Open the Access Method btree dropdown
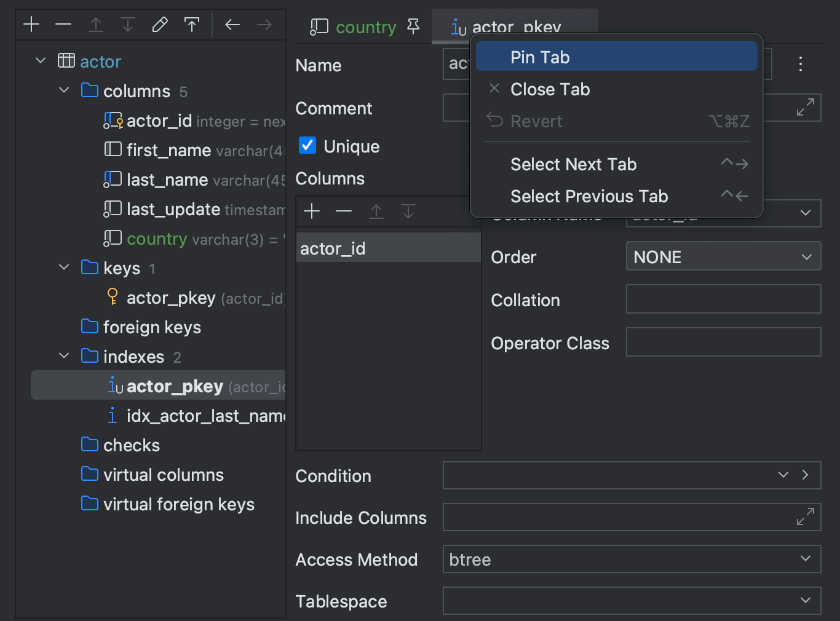This screenshot has height=621, width=840. pyautogui.click(x=632, y=559)
